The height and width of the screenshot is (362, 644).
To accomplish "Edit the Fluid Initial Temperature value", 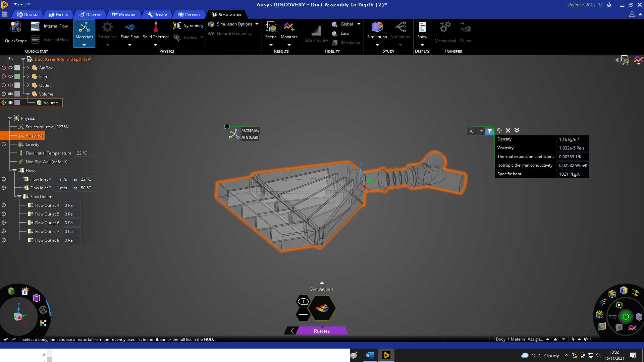I will [x=83, y=153].
